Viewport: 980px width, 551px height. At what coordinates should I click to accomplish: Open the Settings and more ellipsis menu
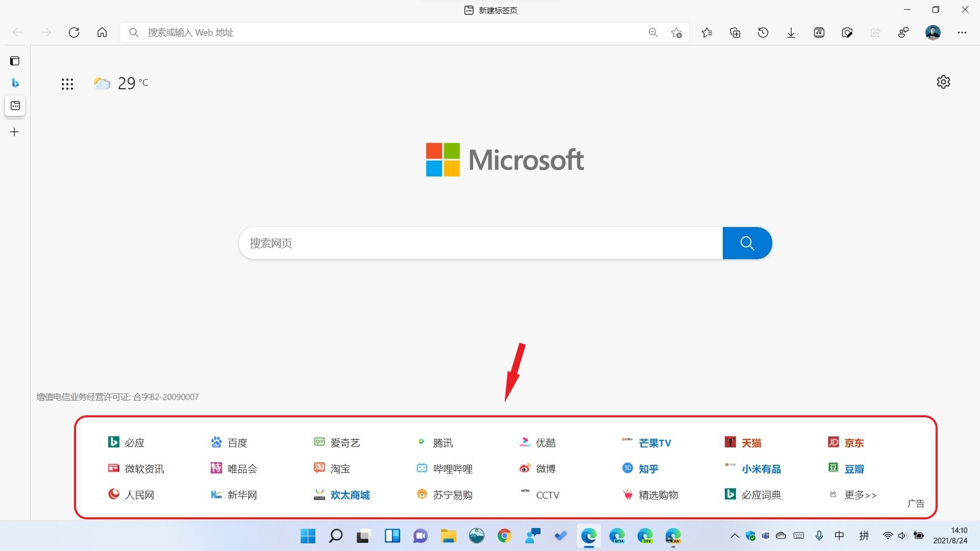(x=962, y=33)
